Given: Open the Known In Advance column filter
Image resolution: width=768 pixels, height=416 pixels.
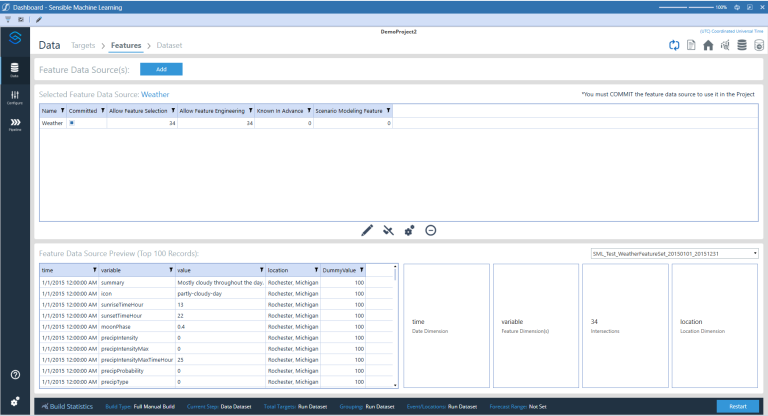Looking at the screenshot, I should tap(309, 111).
